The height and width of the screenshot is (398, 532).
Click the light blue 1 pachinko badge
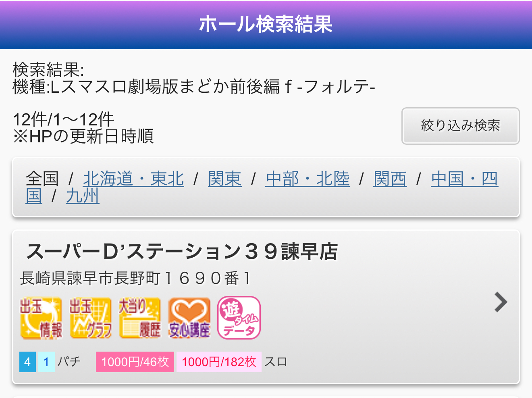(x=46, y=362)
